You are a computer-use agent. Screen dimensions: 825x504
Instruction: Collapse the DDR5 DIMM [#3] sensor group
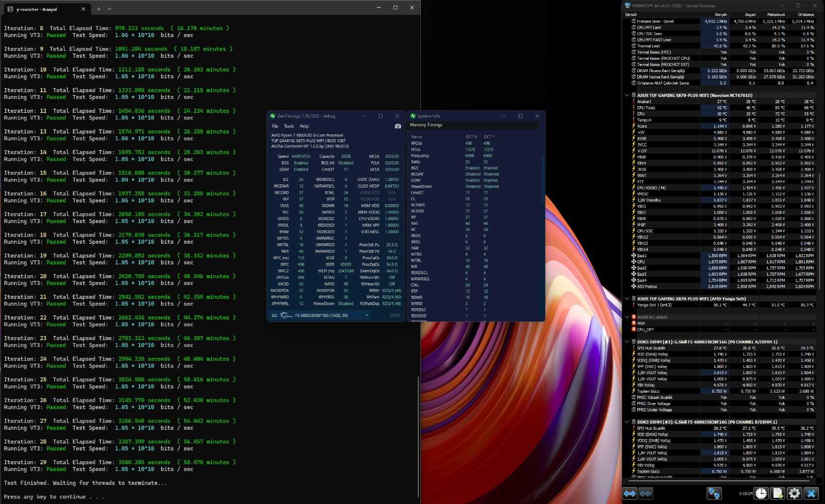click(627, 422)
